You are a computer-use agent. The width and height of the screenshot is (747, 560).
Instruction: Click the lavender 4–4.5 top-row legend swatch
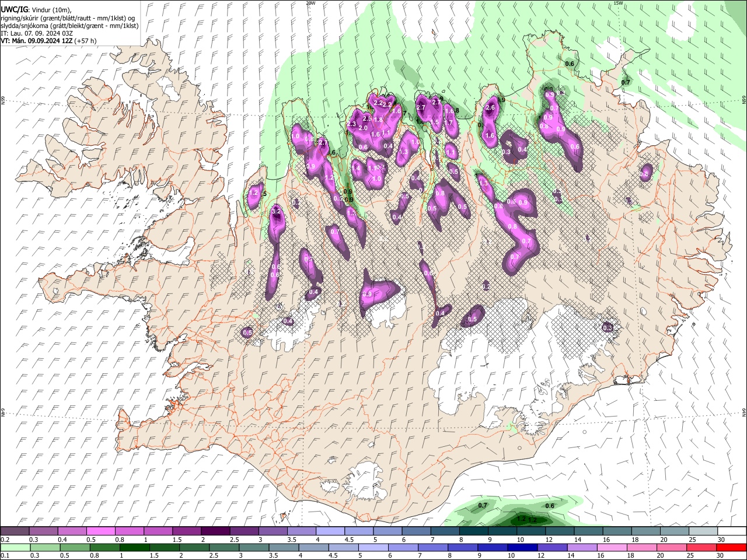(331, 531)
